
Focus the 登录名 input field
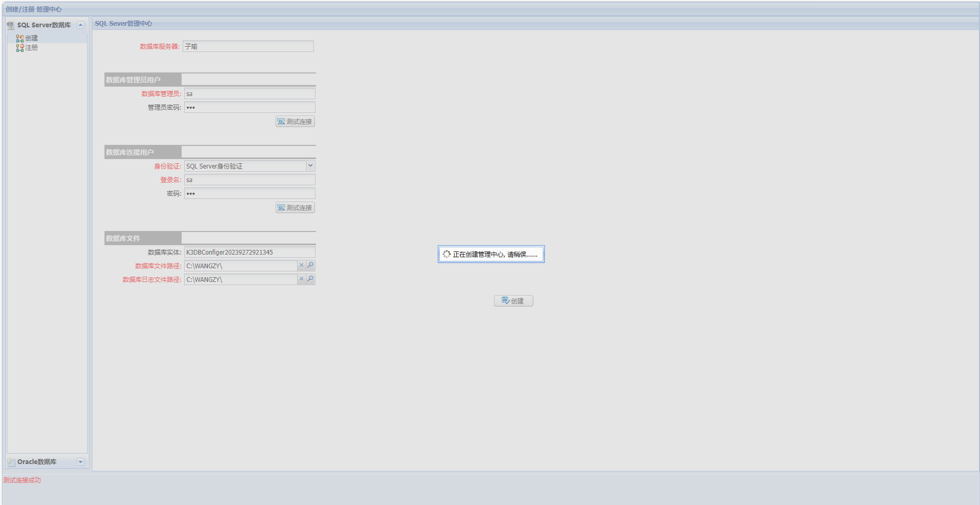click(x=250, y=180)
